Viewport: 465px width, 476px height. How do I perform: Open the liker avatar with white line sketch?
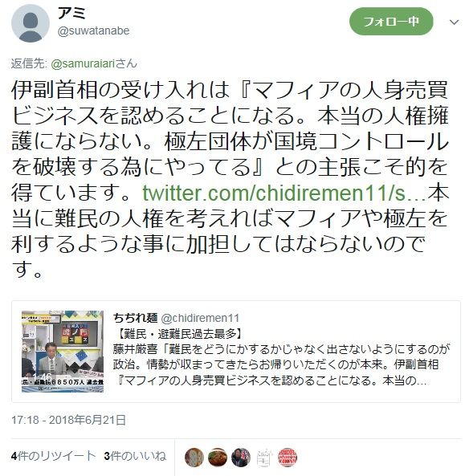[x=264, y=458]
